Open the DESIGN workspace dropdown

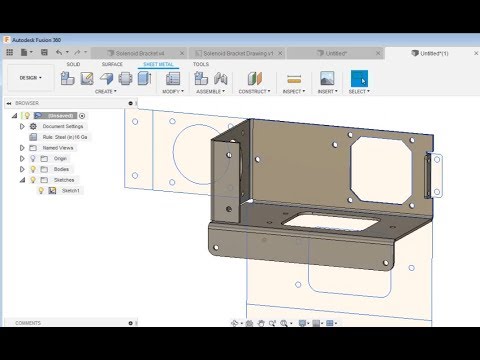[30, 78]
